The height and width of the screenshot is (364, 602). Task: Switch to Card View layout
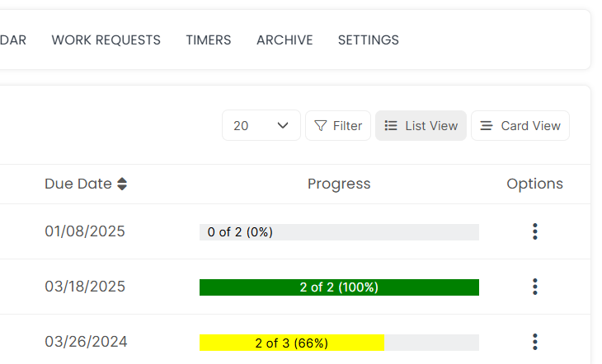click(520, 126)
